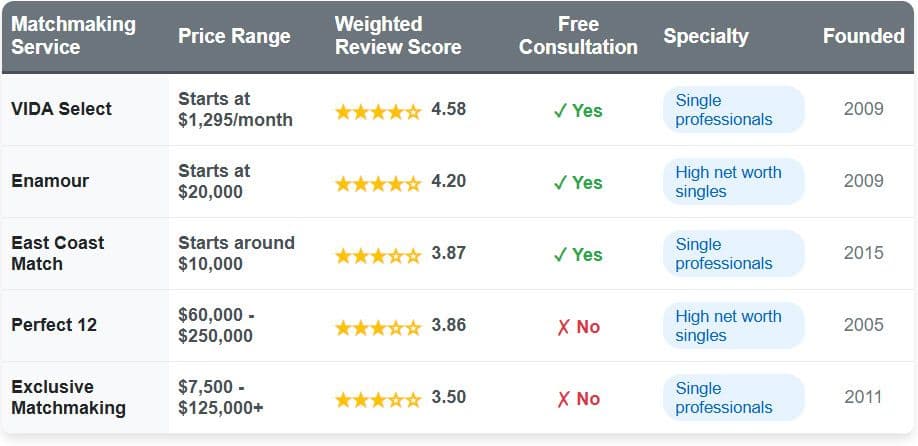Click VIDA Select star rating icons

click(x=378, y=111)
